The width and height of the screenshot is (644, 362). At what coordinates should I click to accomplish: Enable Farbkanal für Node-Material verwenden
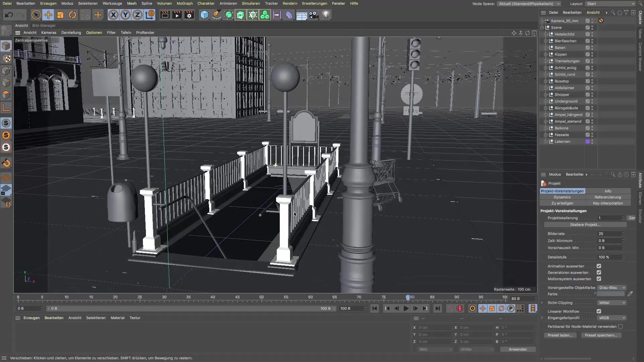[x=620, y=326]
